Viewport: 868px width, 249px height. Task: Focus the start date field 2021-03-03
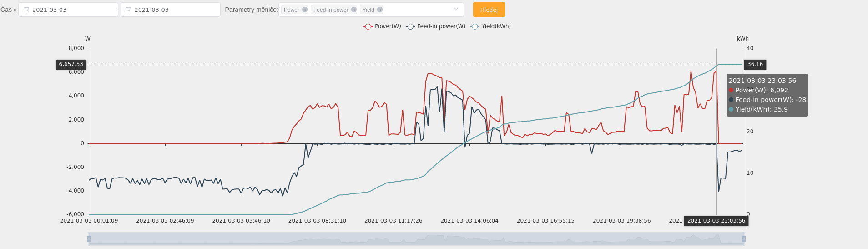click(x=68, y=10)
